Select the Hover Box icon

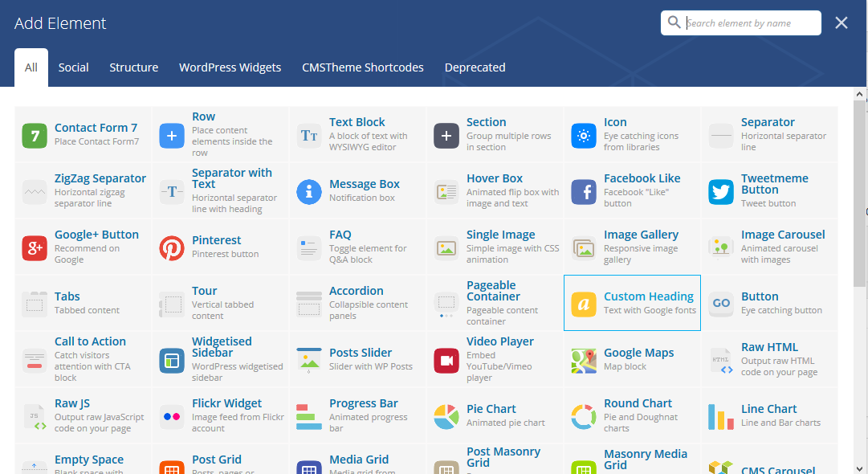tap(446, 192)
